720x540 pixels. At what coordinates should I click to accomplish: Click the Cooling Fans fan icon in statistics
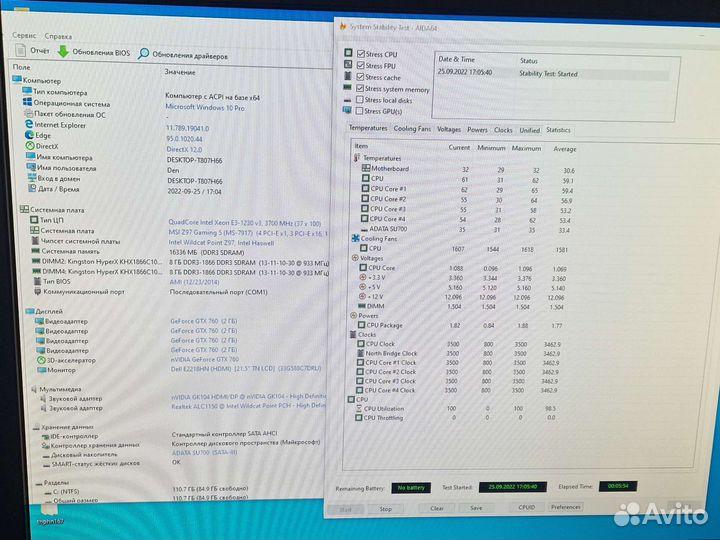[355, 238]
